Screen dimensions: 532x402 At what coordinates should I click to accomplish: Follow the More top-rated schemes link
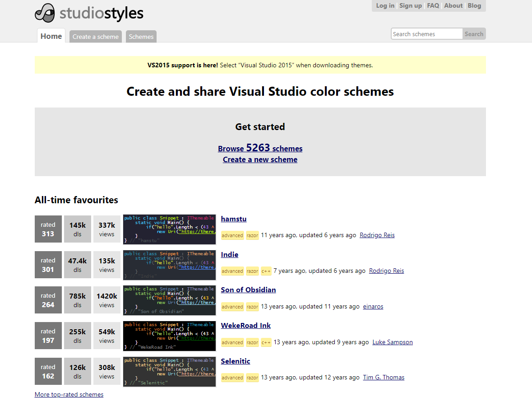[x=69, y=394]
